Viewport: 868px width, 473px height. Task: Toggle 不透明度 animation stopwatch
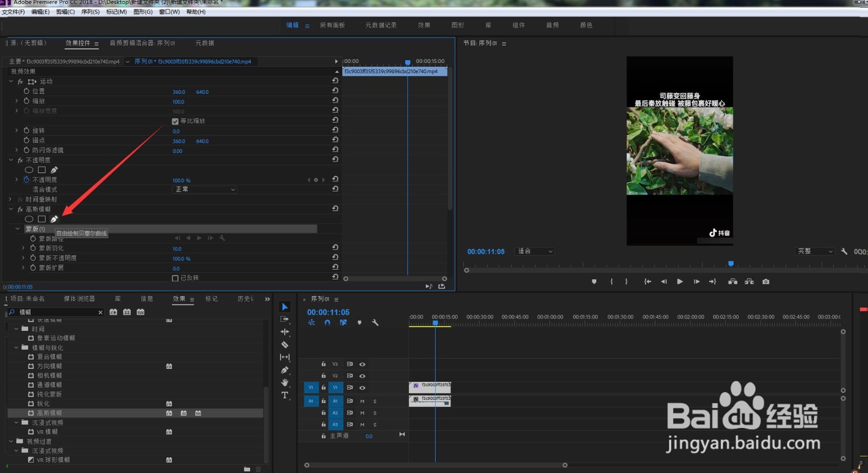coord(27,180)
